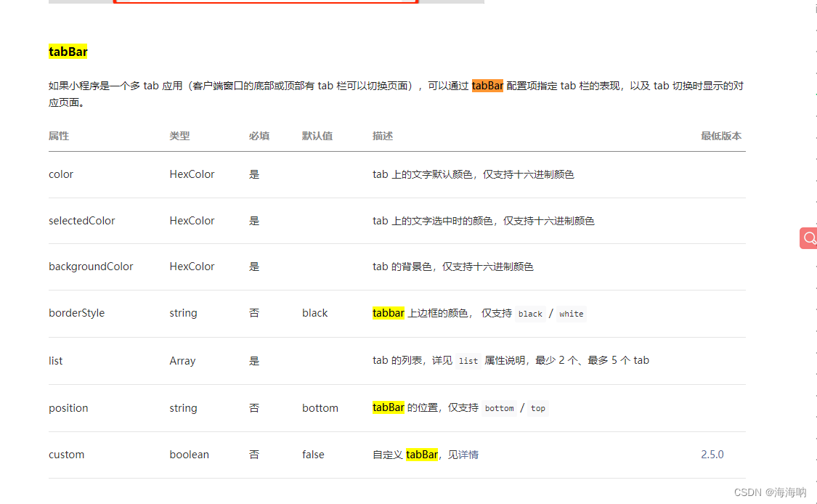The width and height of the screenshot is (817, 504).
Task: Click the selectedColor row description text
Action: tap(482, 220)
